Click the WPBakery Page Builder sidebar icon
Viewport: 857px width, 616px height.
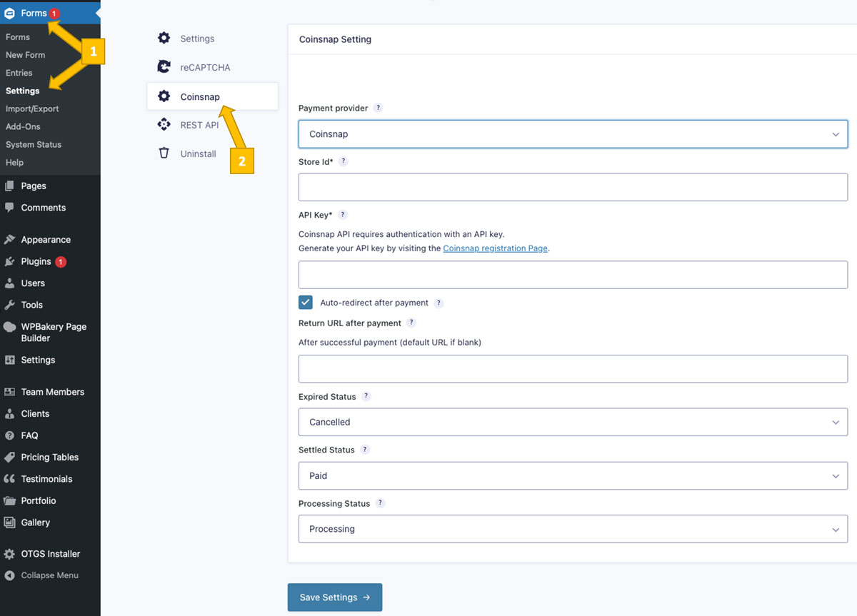click(8, 326)
